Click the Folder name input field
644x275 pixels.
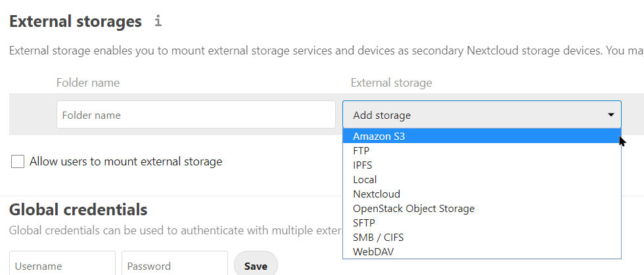[196, 115]
